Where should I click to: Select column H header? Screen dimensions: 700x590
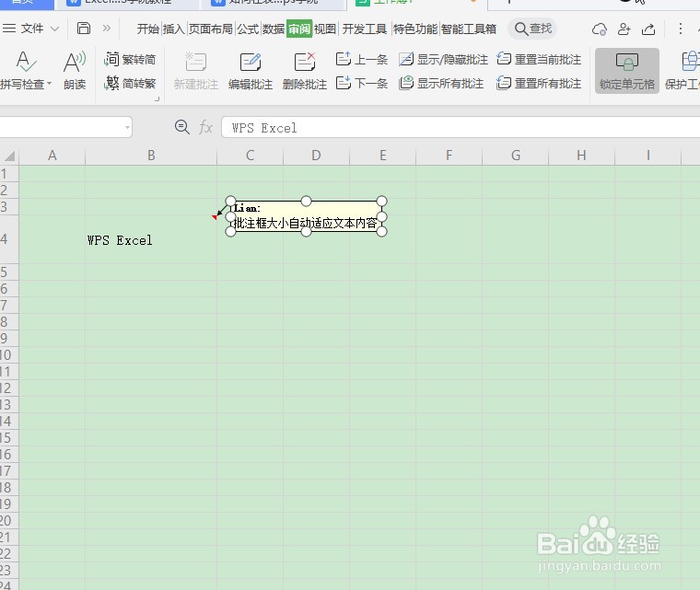(x=581, y=156)
